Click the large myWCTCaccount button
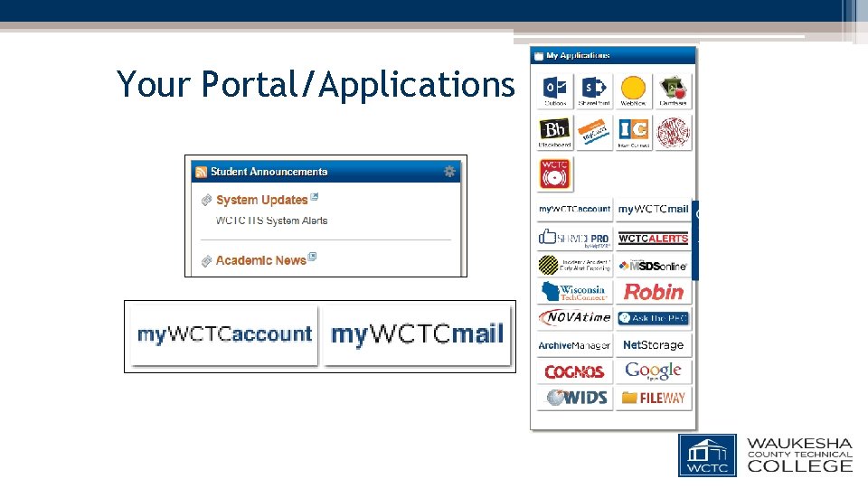This screenshot has height=488, width=868. tap(224, 334)
